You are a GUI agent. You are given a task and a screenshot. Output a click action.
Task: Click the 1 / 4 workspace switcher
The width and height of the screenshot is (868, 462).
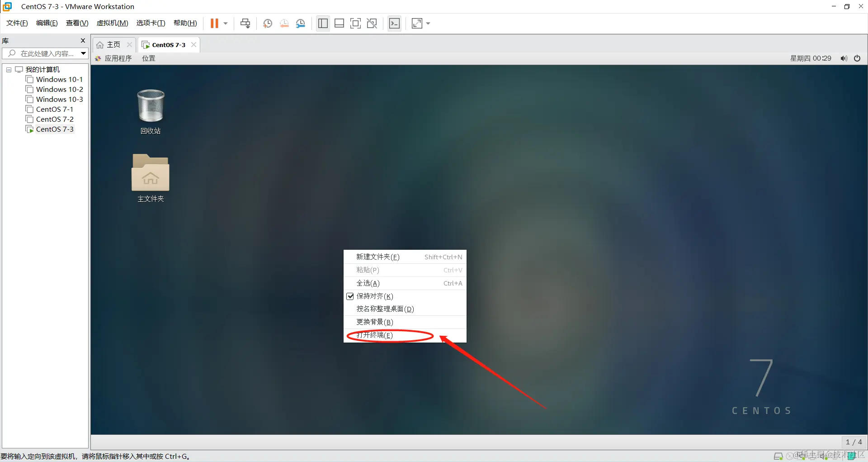click(x=854, y=442)
